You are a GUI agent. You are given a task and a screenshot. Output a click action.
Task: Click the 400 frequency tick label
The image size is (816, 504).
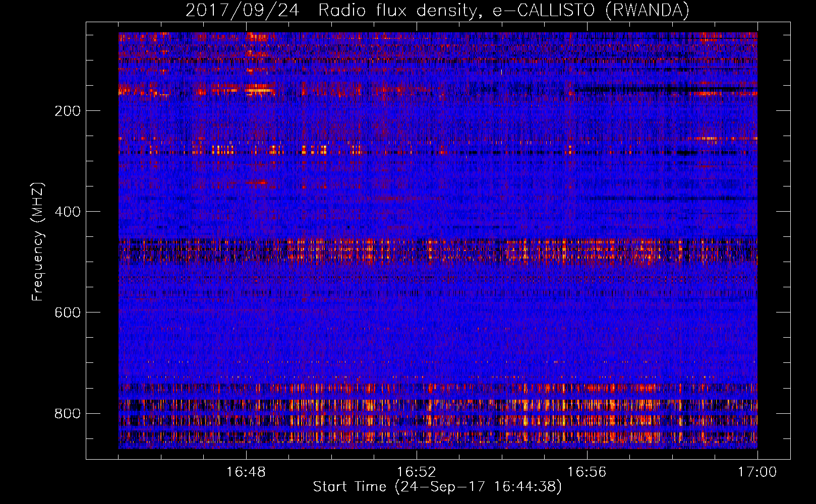[67, 212]
